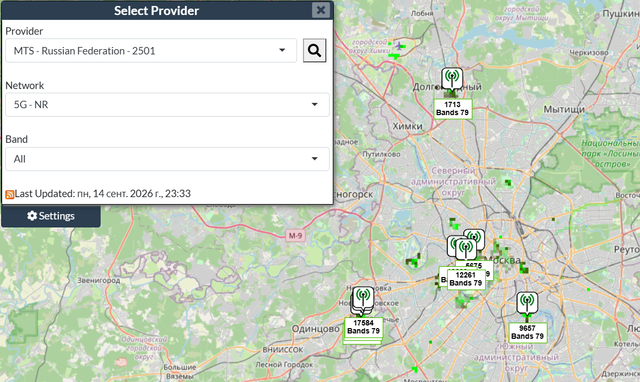Open the Network dropdown showing 5G - NR

coord(167,105)
